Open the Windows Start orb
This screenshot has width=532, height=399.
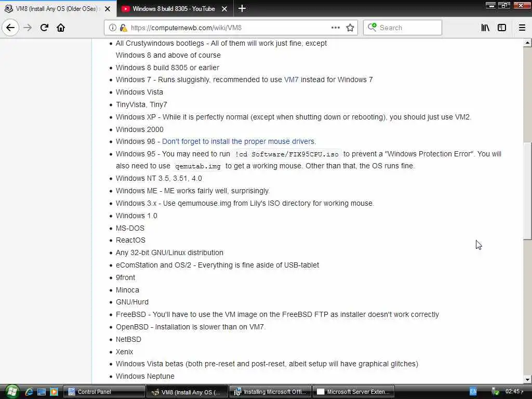pyautogui.click(x=11, y=392)
